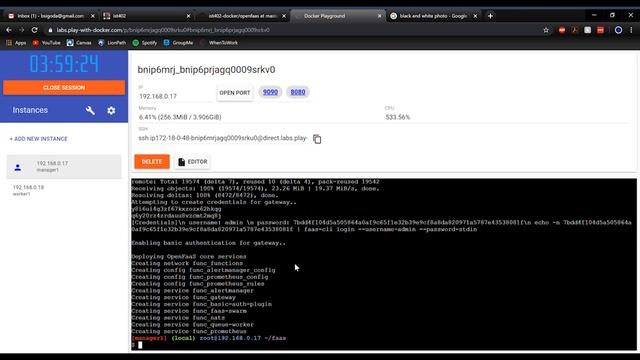The width and height of the screenshot is (640, 360).
Task: Click the Instances heading
Action: coord(30,110)
